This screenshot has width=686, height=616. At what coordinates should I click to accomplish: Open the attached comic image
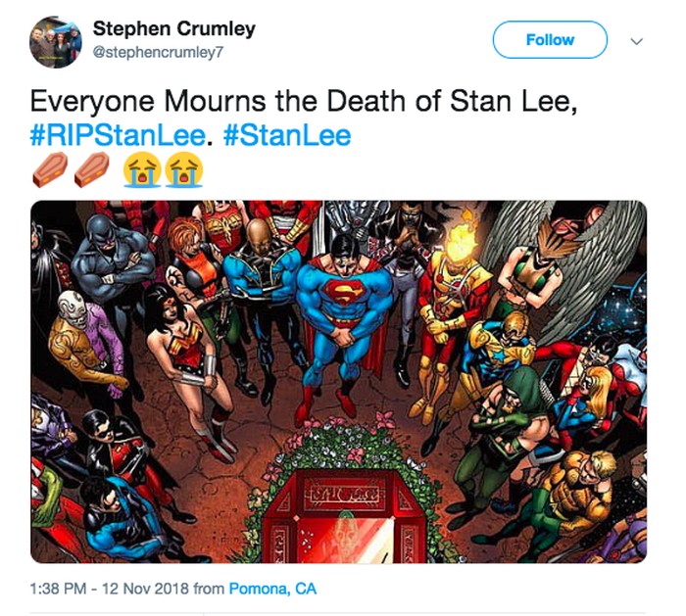338,381
